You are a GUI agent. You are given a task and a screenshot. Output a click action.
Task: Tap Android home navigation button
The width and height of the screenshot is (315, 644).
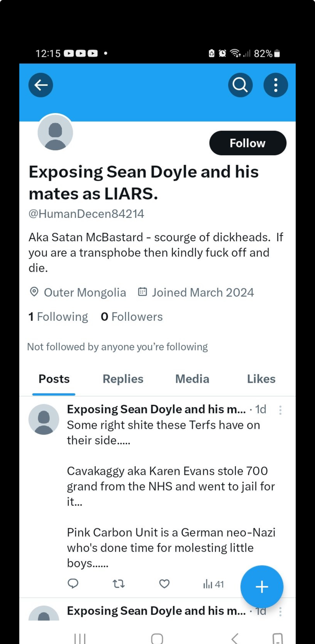click(157, 638)
